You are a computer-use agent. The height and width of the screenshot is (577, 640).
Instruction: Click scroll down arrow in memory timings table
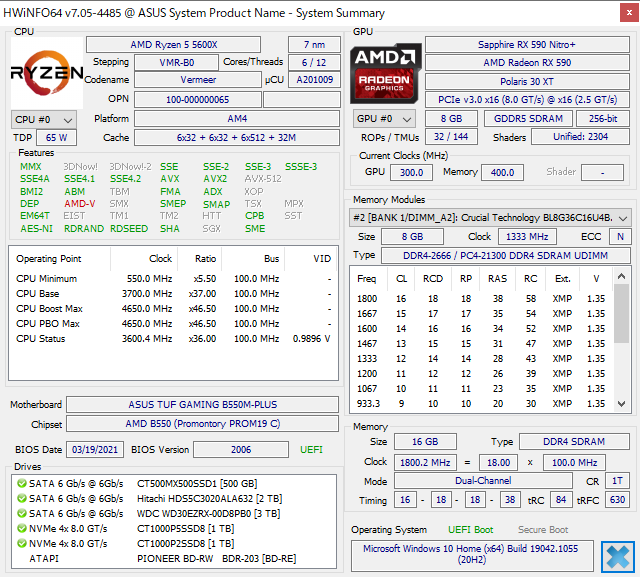point(621,404)
